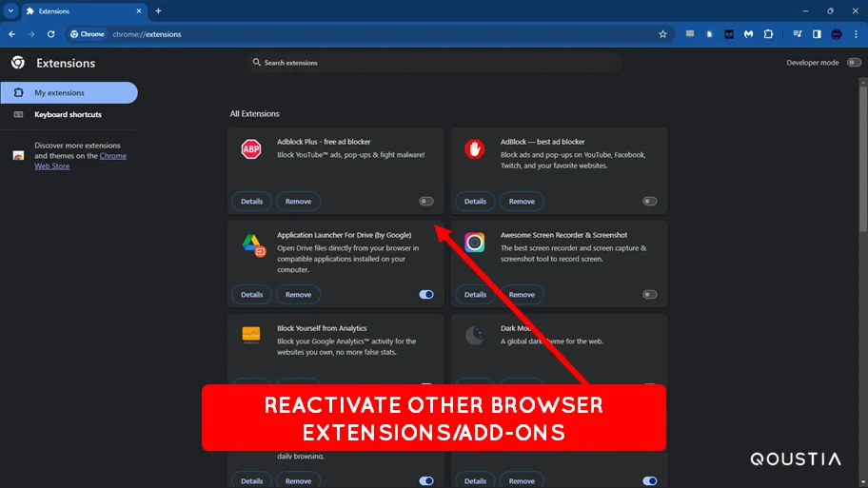Click the Awesome Screen Recorder icon
Image resolution: width=868 pixels, height=488 pixels.
point(474,243)
